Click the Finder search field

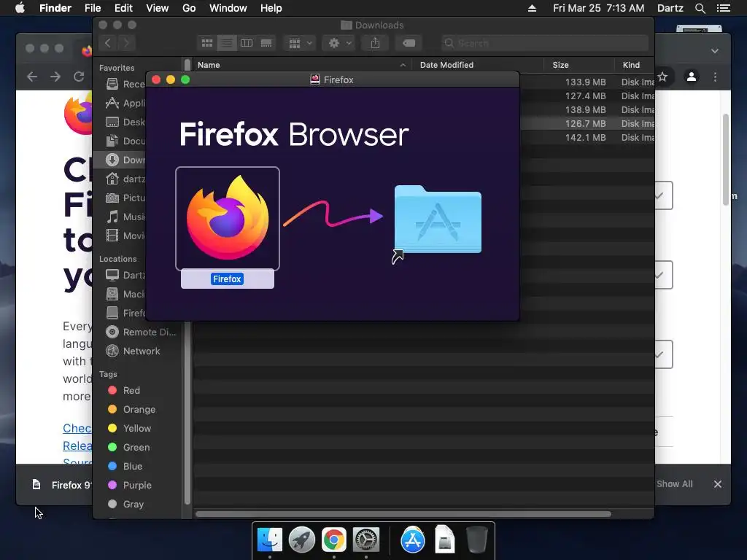pos(545,43)
